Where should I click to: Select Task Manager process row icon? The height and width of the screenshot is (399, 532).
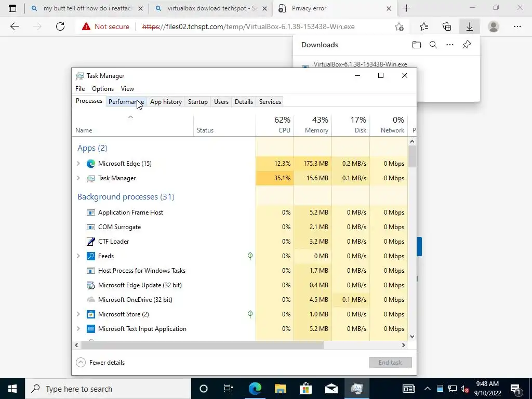[x=90, y=178]
